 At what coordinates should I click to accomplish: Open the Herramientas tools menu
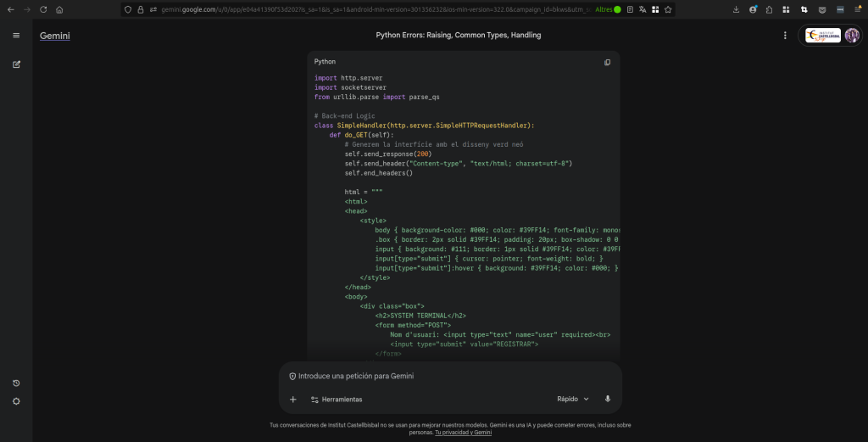tap(337, 399)
